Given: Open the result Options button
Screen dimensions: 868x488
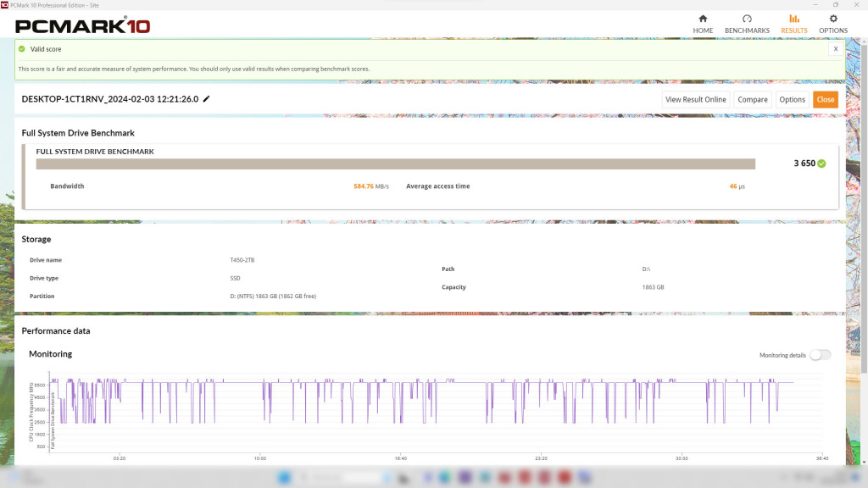Looking at the screenshot, I should tap(793, 100).
